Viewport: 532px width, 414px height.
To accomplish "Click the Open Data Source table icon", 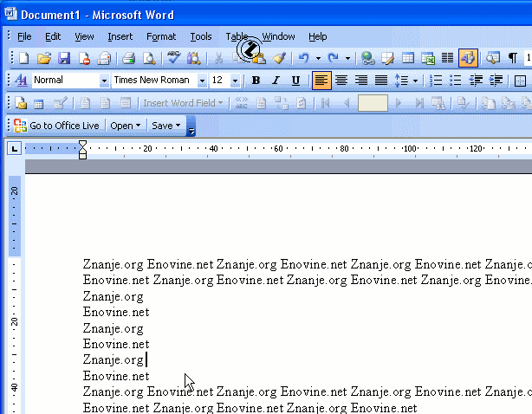I will (x=38, y=103).
